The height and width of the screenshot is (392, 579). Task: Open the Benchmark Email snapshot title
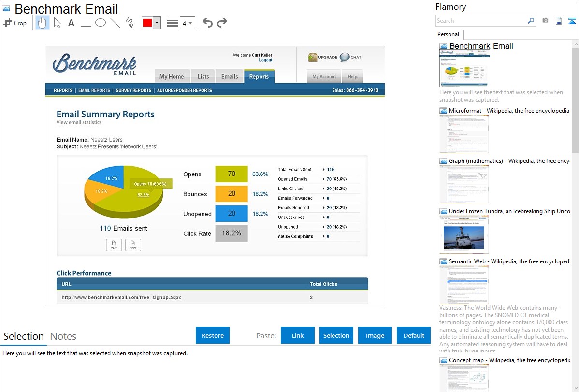coord(481,46)
